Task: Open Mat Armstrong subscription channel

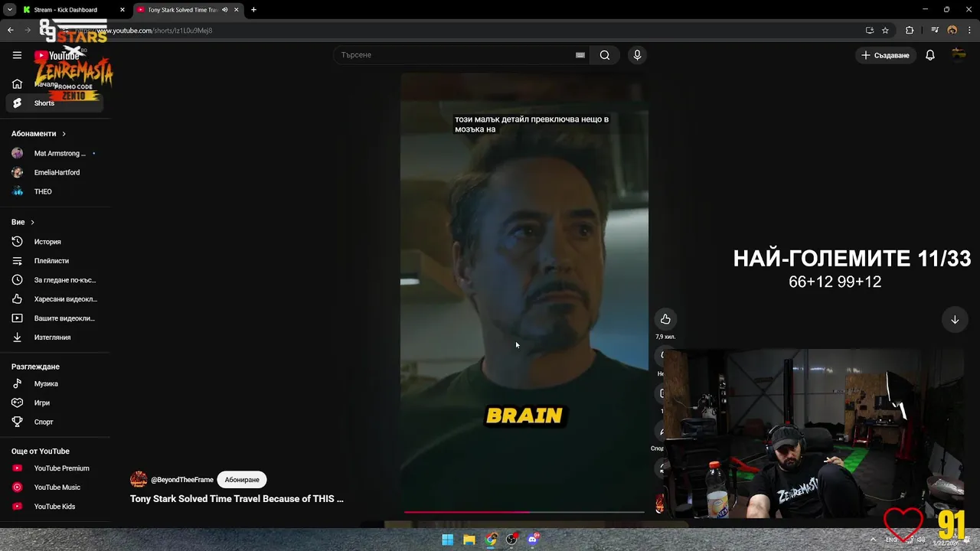Action: [54, 153]
